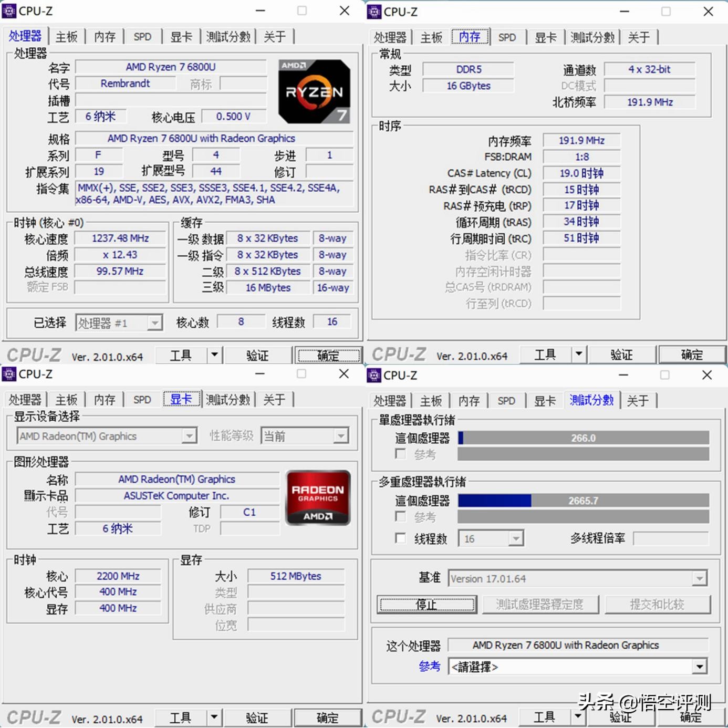Open the AMD Radeon(TM) Graphics device dropdown
The image size is (728, 728).
[x=189, y=435]
